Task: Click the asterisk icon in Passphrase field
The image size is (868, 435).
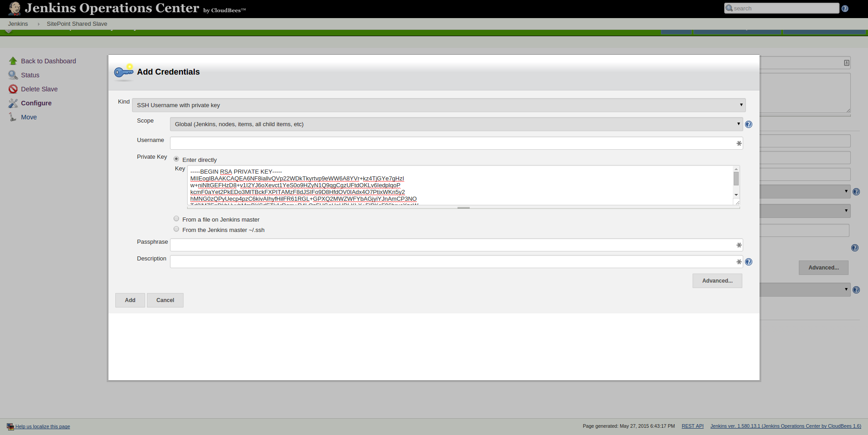Action: tap(739, 245)
